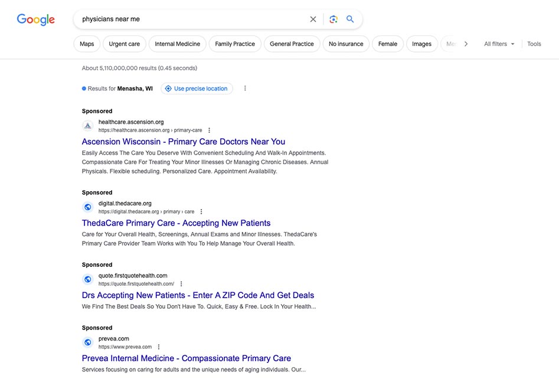
Task: Click Use precise location button
Action: coord(197,89)
